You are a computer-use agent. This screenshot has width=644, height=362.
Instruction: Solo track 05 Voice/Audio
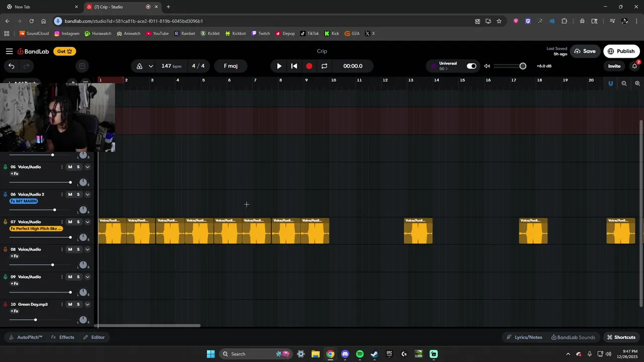pos(78,167)
